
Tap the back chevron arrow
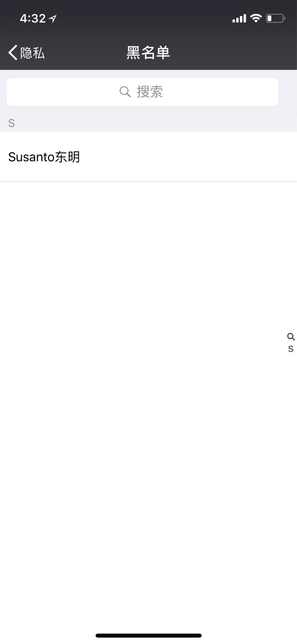click(x=13, y=53)
